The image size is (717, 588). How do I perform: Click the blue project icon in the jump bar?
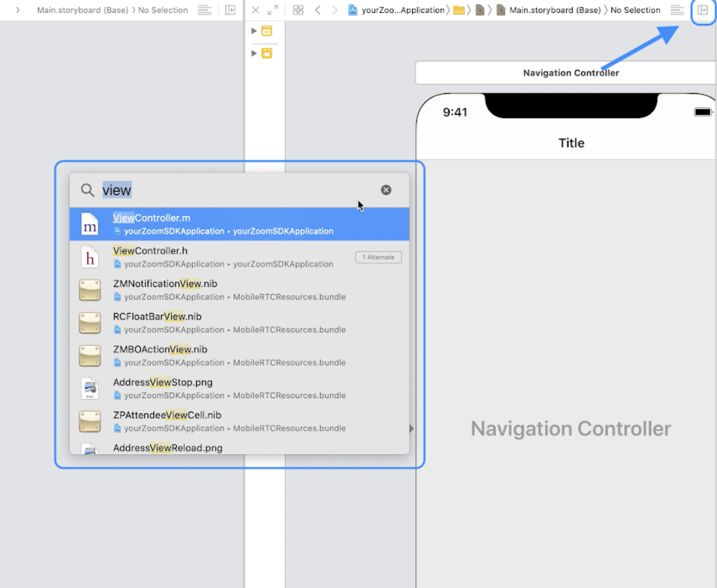pyautogui.click(x=353, y=10)
